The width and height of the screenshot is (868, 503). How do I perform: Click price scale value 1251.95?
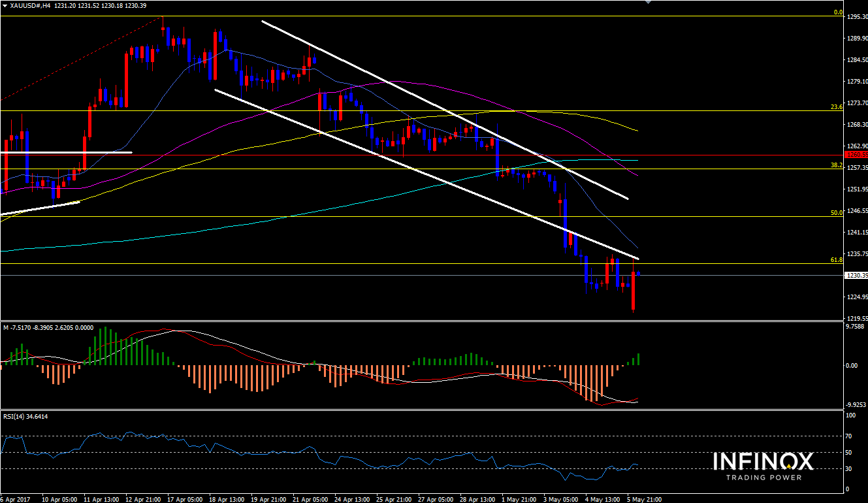pos(857,189)
